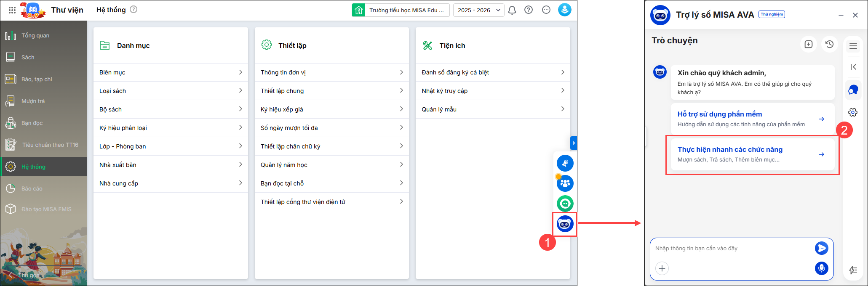Start a new chat with plus icon
Viewport: 868px width, 286px height.
click(x=808, y=44)
